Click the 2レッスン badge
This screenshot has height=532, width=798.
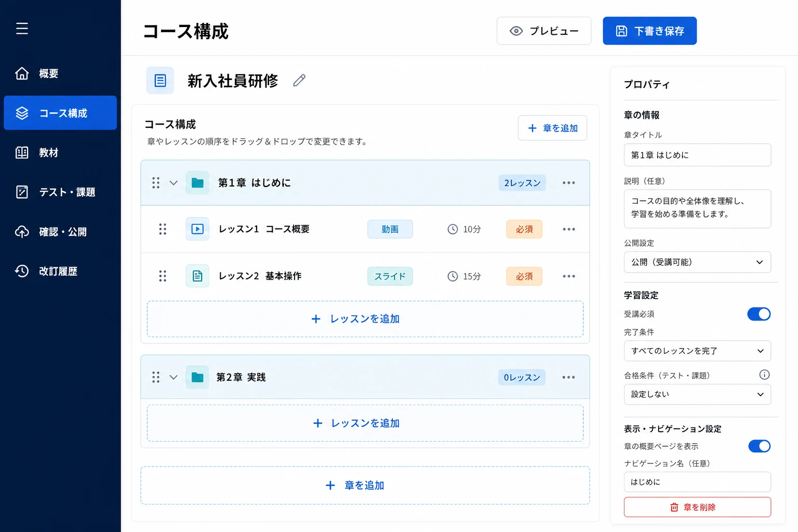click(522, 183)
